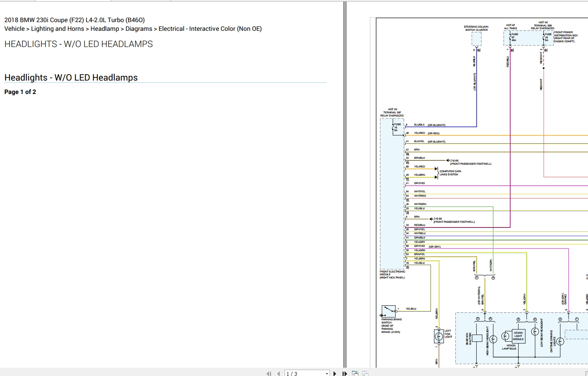
Task: Click the GRN/BLK wire label at pin 41
Action: tap(419, 238)
